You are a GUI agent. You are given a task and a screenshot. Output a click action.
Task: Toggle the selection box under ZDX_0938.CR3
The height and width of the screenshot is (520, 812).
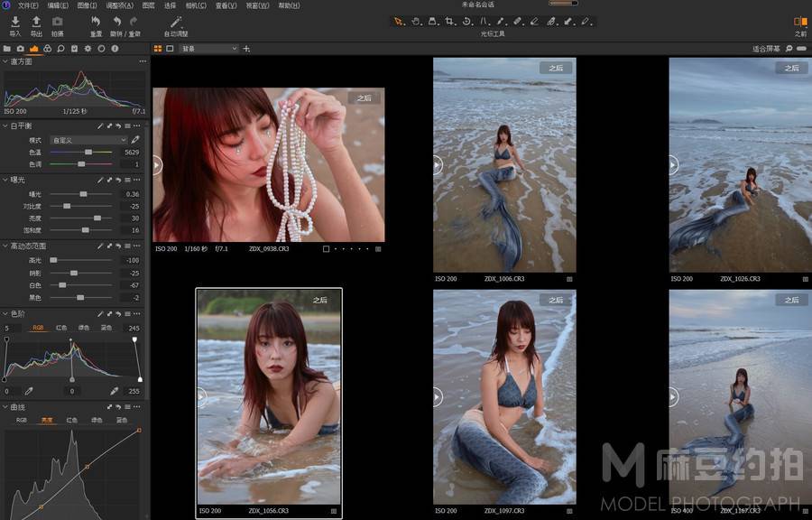pyautogui.click(x=327, y=249)
